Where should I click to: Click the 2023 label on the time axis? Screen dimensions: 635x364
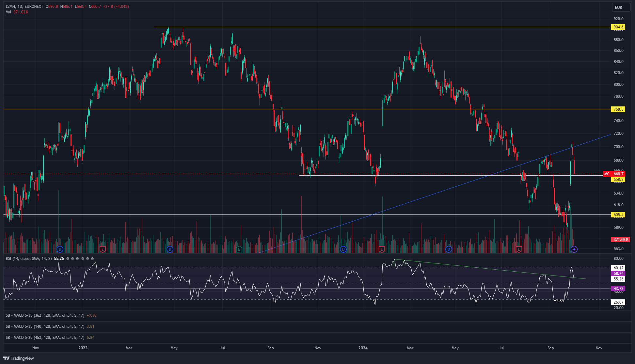83,348
